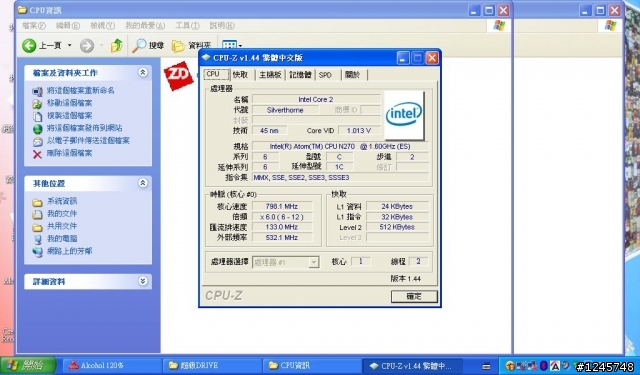Open the processor selection dropdown
The width and height of the screenshot is (640, 375).
pyautogui.click(x=285, y=262)
